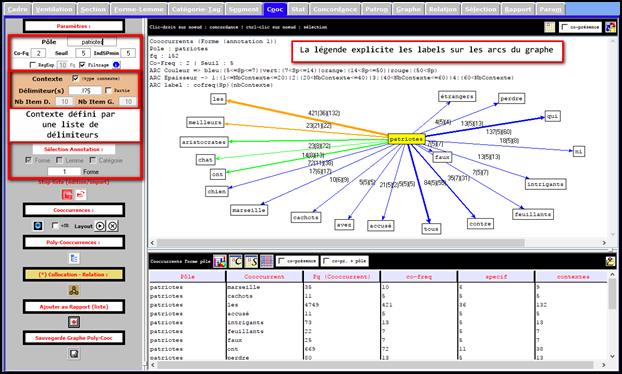Viewport: 622px width, 374px height.
Task: Tick the Partie checkbox beside Délimiteur(s)
Action: (108, 90)
